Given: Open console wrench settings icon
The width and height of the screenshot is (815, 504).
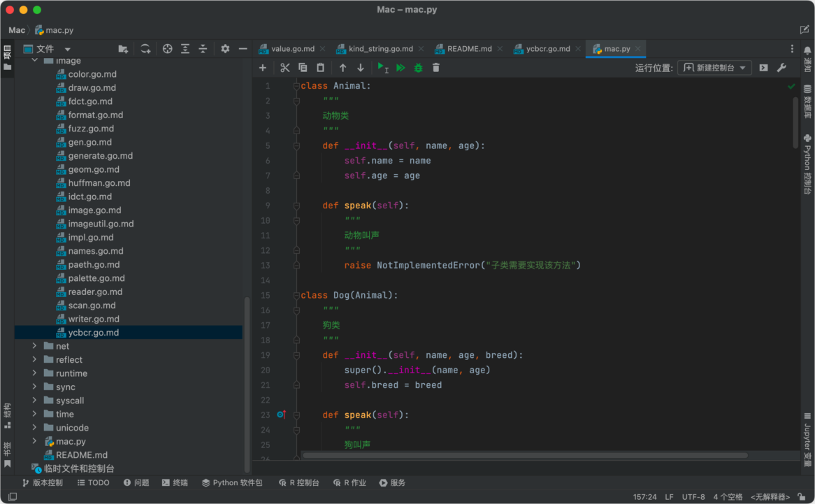Looking at the screenshot, I should (781, 68).
